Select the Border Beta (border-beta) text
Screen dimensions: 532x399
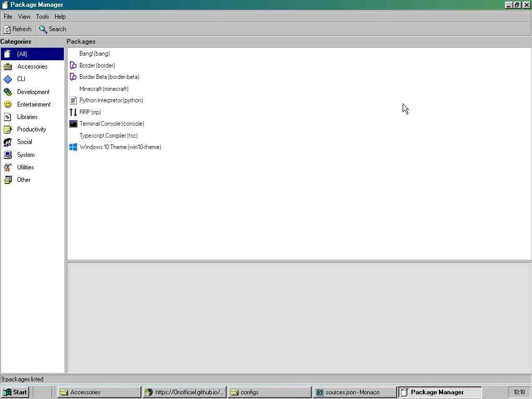tap(109, 77)
